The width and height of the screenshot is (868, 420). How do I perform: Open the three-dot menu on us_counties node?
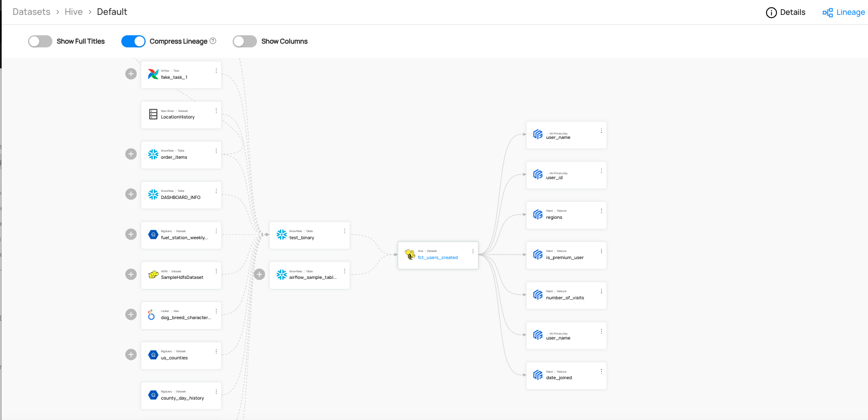coord(216,351)
